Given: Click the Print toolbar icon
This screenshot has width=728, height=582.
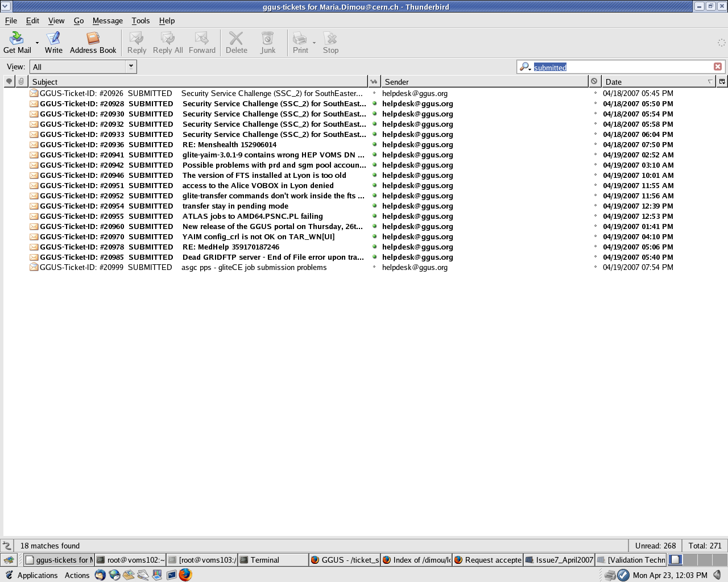Looking at the screenshot, I should click(300, 39).
